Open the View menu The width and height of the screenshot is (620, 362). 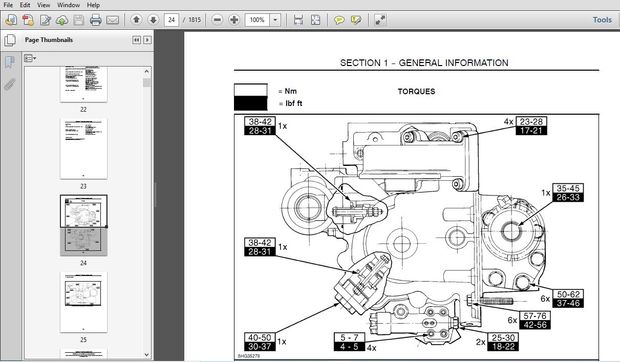[43, 5]
